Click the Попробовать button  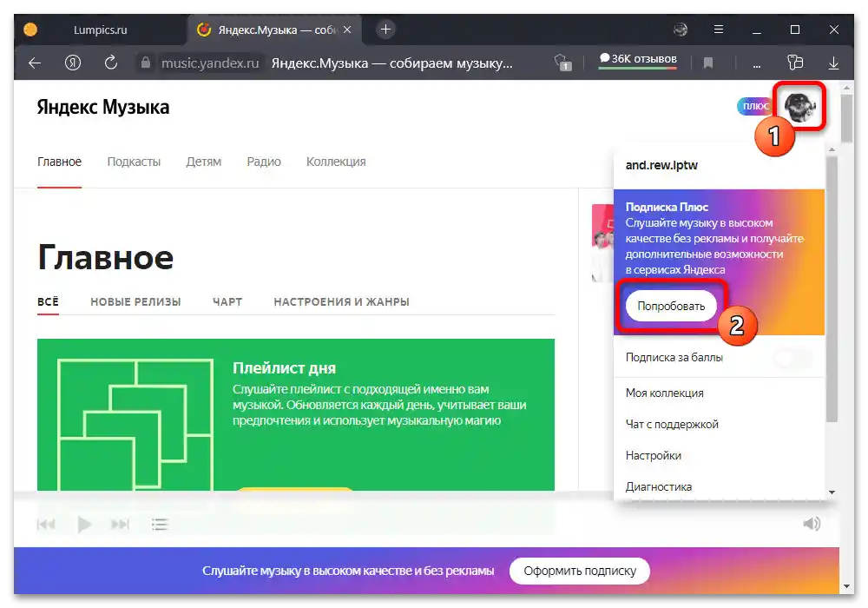[x=671, y=306]
